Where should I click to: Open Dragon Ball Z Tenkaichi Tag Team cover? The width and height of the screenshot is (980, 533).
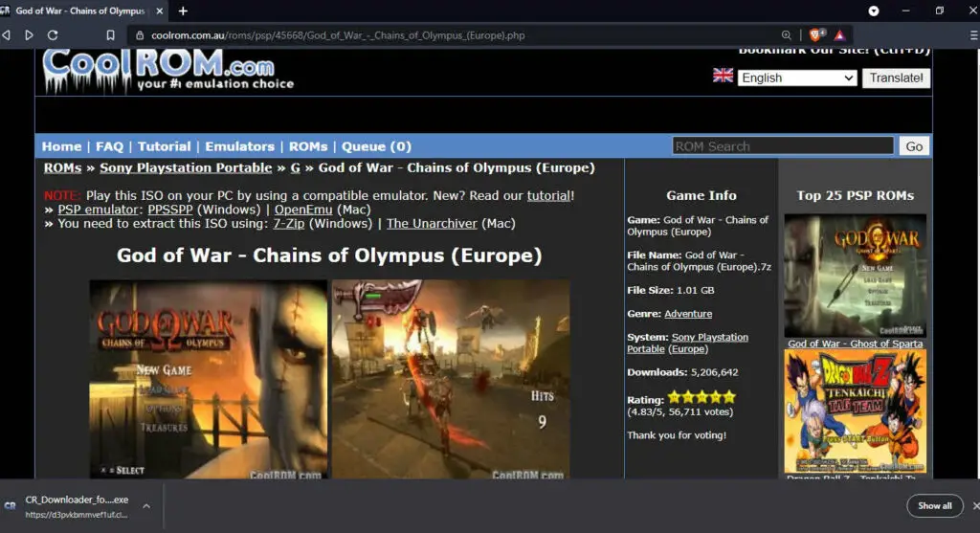tap(855, 411)
